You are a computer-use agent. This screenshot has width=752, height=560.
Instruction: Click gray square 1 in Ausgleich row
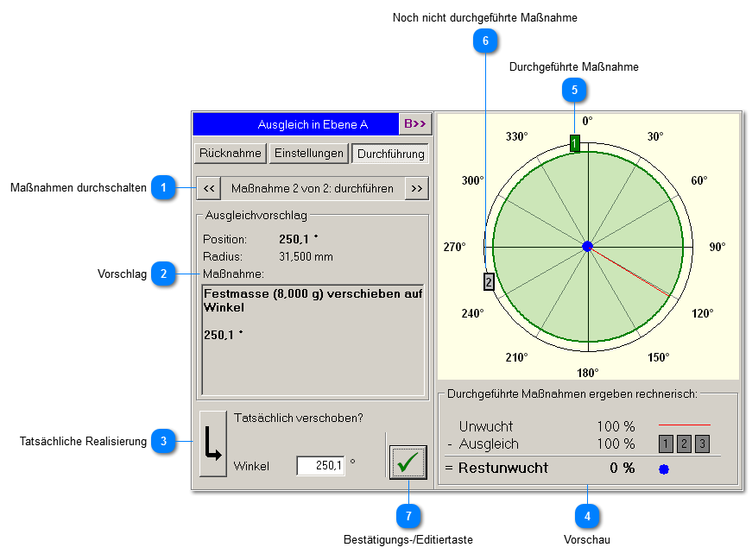coord(666,444)
